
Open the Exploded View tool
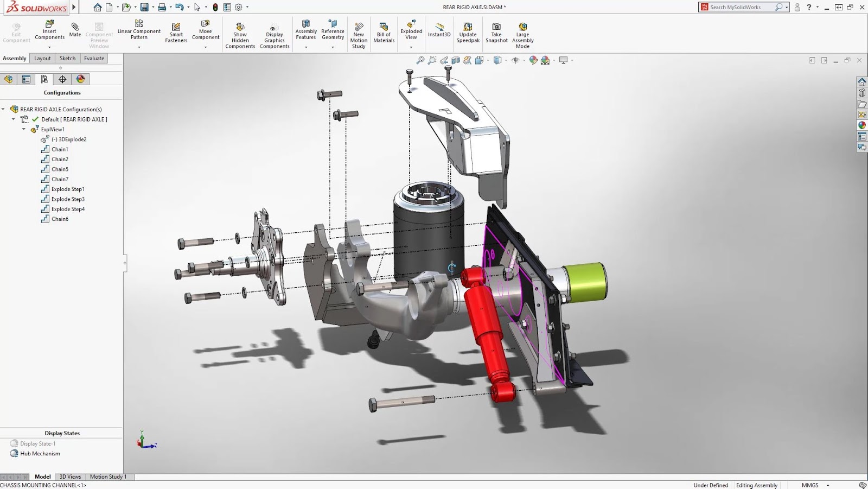pyautogui.click(x=411, y=33)
